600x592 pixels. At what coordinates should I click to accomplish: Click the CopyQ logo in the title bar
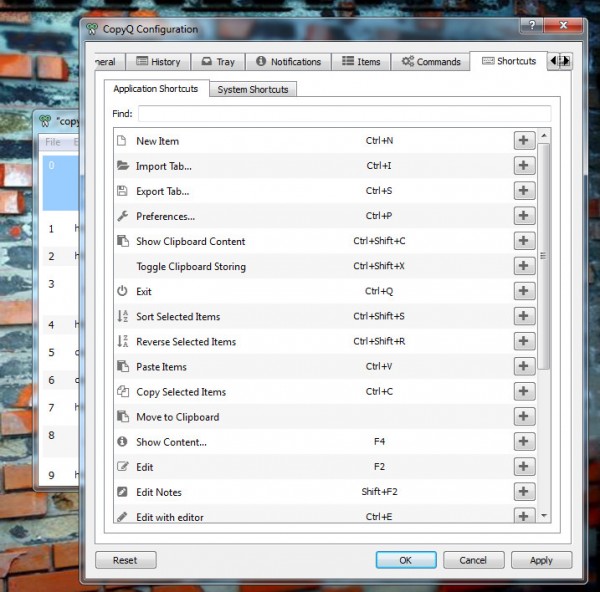92,29
